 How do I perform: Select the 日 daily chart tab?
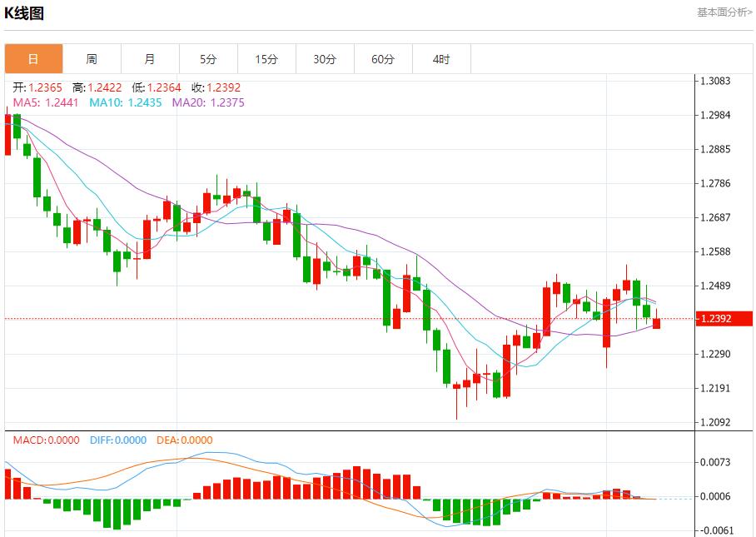[34, 59]
